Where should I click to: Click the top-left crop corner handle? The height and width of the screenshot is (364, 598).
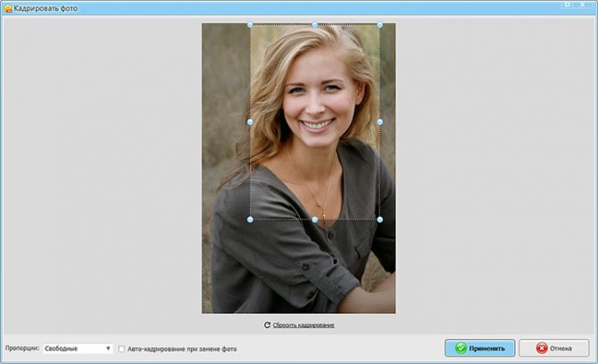[x=250, y=25]
